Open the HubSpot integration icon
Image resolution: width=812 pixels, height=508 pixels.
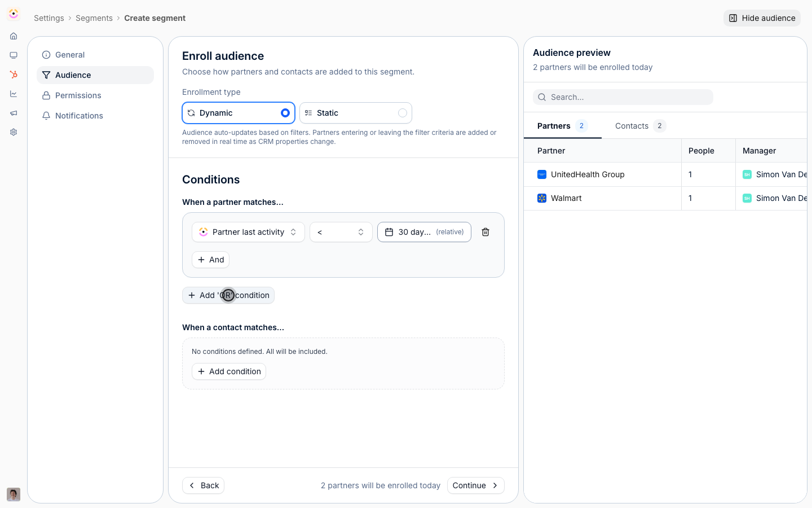tap(14, 75)
